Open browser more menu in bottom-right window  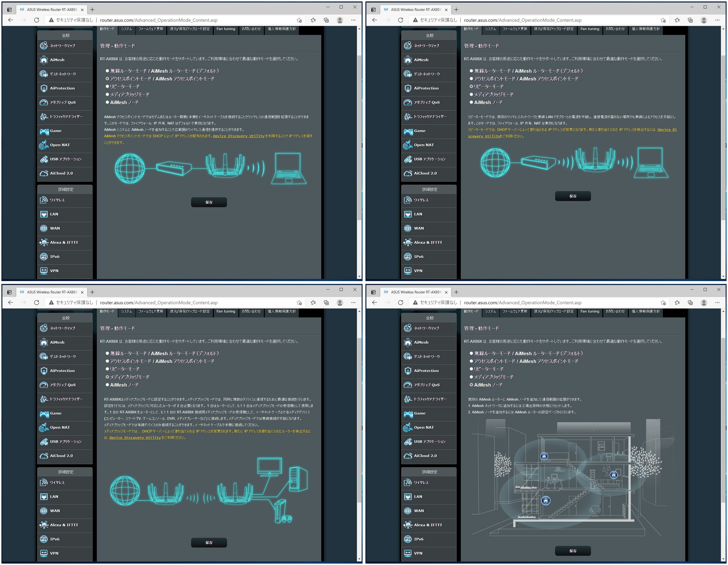pyautogui.click(x=717, y=303)
